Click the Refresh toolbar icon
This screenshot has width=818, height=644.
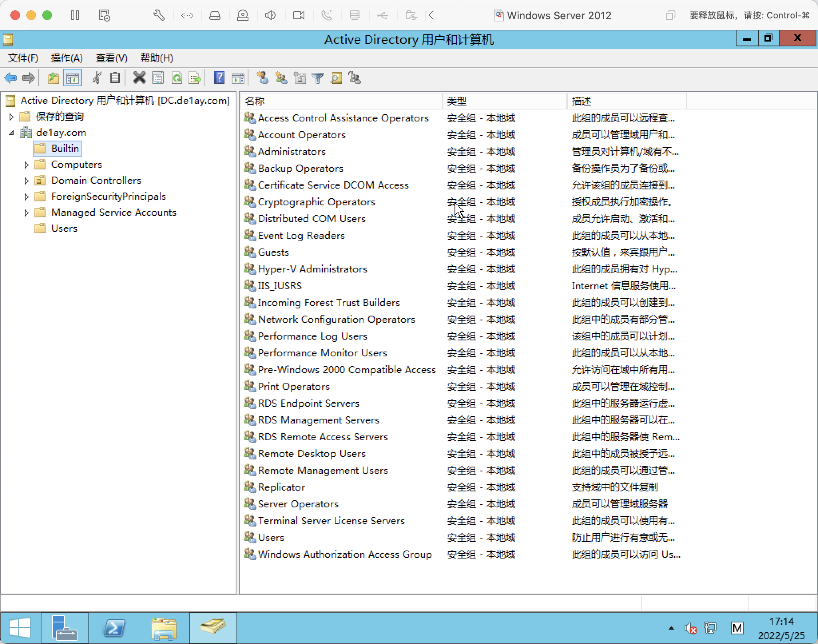177,78
